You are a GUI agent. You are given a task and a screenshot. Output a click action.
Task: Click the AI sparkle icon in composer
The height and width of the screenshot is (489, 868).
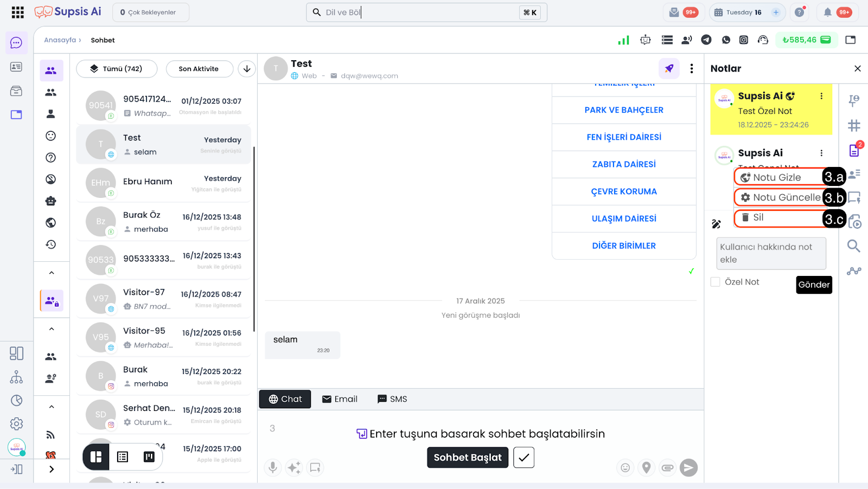coord(294,467)
